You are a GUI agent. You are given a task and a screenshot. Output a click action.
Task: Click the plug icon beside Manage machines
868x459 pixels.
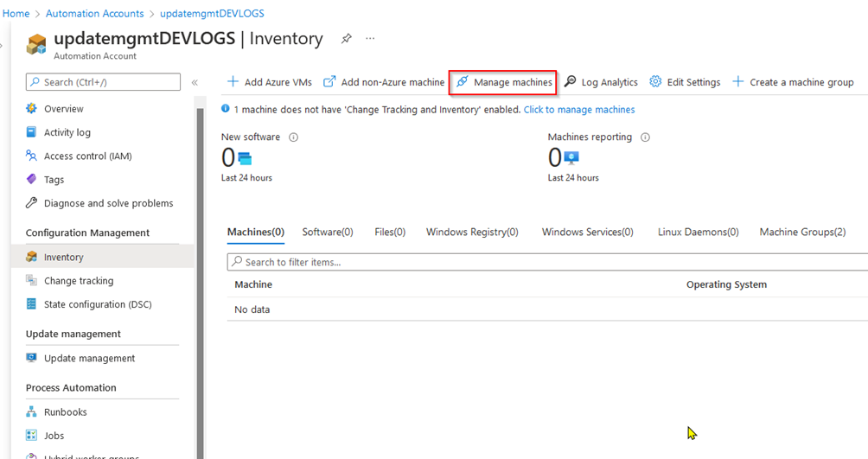463,82
